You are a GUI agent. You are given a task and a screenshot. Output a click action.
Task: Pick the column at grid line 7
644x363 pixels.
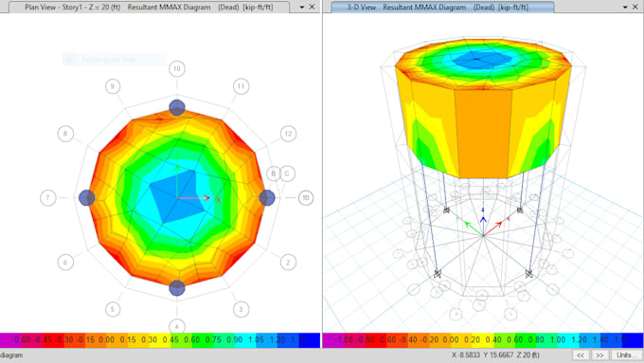(x=87, y=198)
